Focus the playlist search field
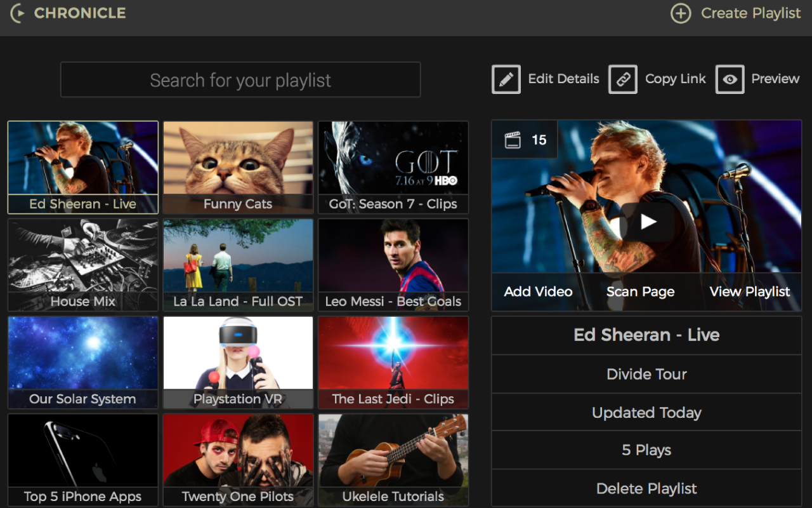812x508 pixels. point(240,80)
